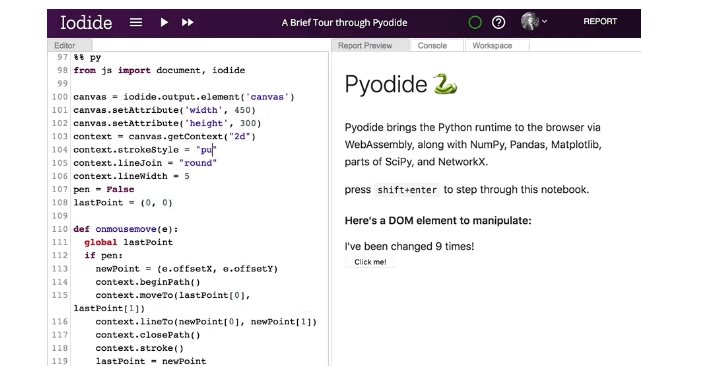Click line 98 'from js import' statement
Screen dimensions: 716x366
tap(159, 70)
